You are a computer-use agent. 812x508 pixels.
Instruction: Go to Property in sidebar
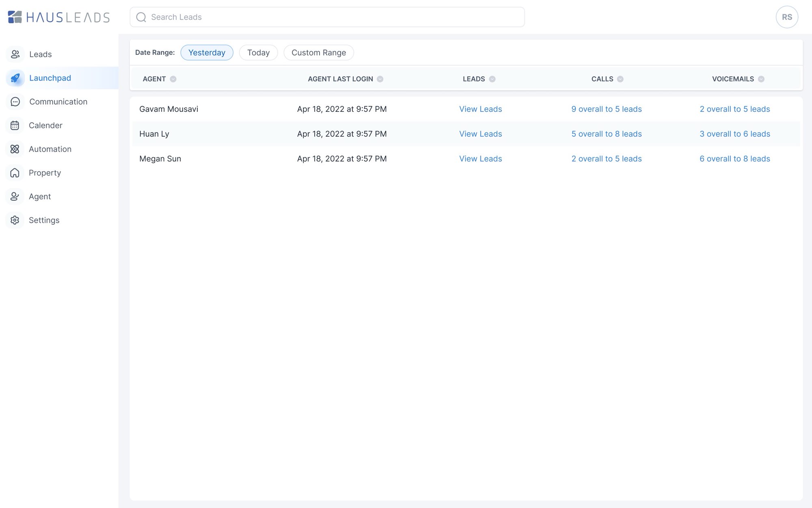coord(45,173)
